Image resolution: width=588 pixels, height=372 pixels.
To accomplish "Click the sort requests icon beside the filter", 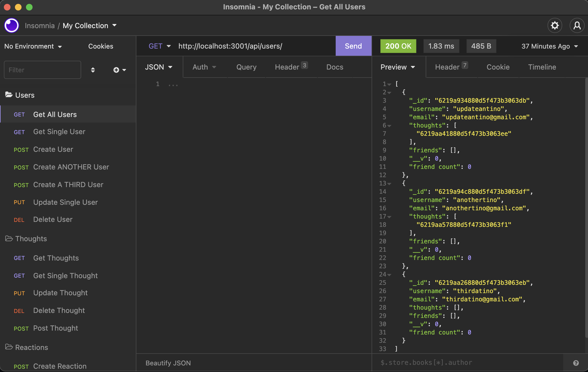I will click(93, 70).
